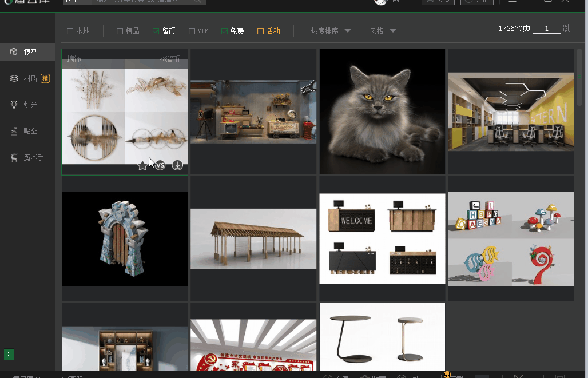This screenshot has width=588, height=378.
Task: Toggle the VIP checkbox filter
Action: (192, 31)
